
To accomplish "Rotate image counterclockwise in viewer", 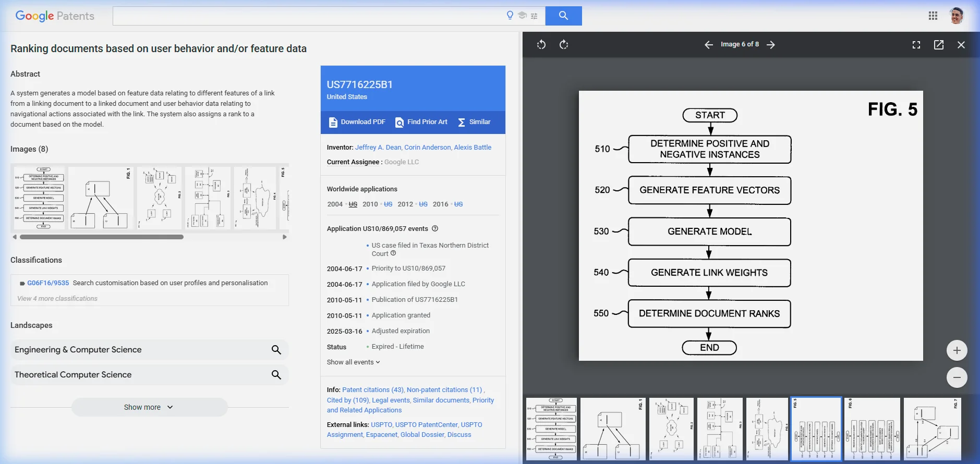I will (541, 45).
